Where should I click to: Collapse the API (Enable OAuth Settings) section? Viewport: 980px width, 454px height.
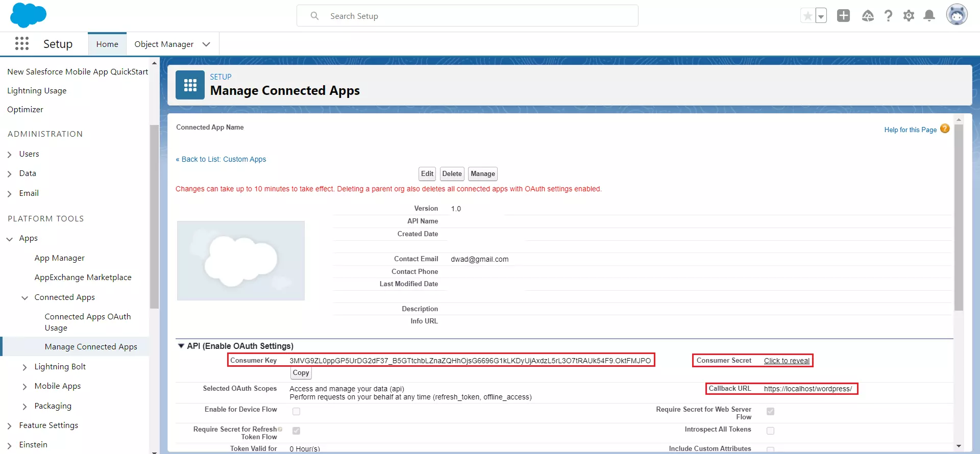click(x=181, y=346)
